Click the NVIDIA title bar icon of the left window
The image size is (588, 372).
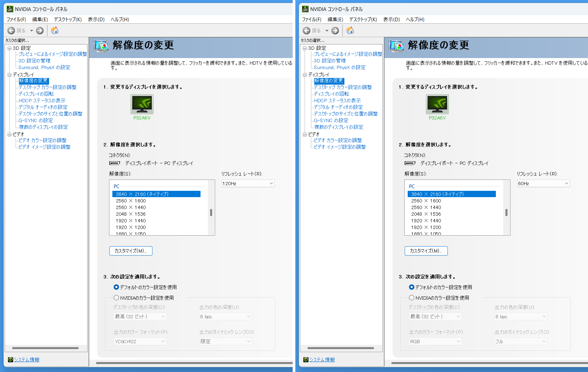(10, 9)
